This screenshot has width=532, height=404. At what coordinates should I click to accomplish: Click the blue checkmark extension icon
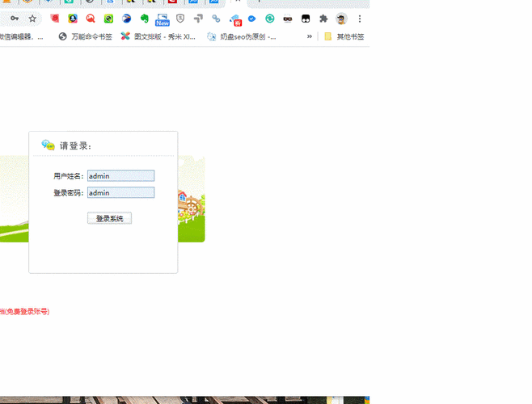252,19
